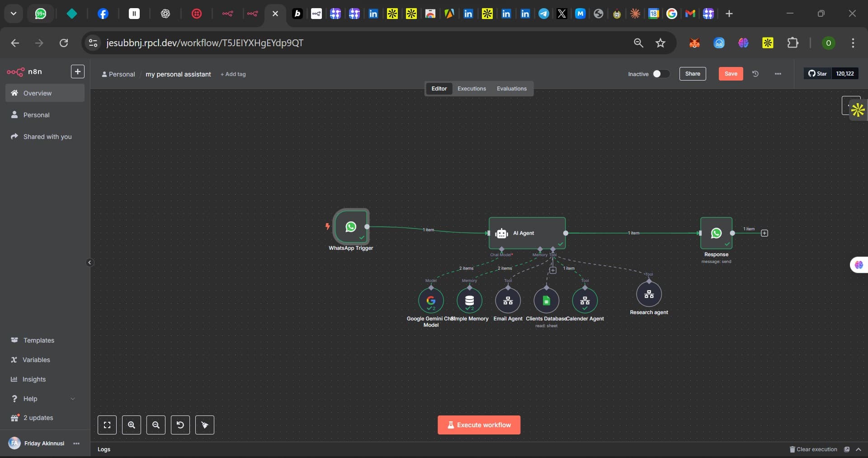Select the WhatsApp Trigger node

click(351, 227)
